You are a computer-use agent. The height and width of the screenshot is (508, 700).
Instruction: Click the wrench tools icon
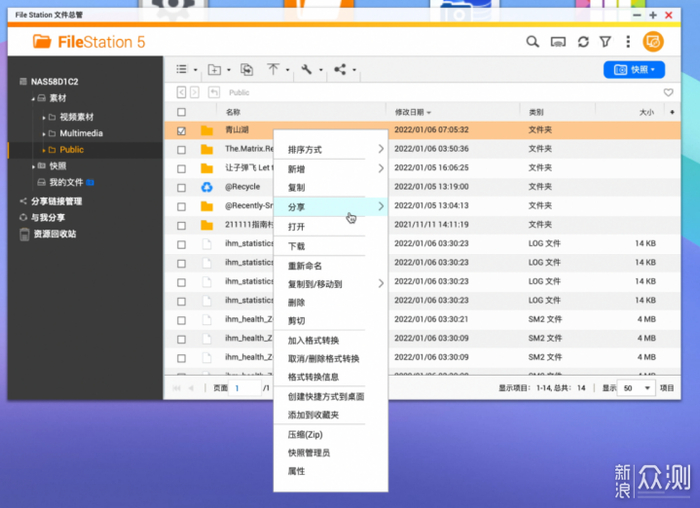click(306, 70)
